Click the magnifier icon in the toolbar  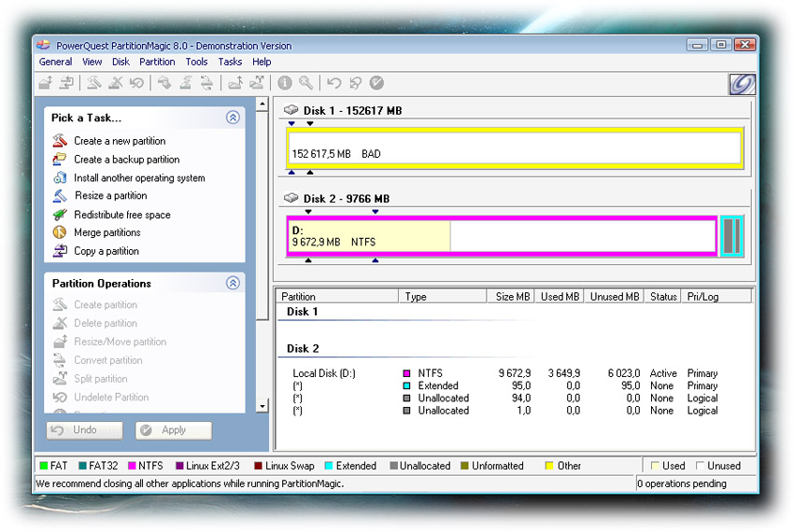pyautogui.click(x=305, y=83)
